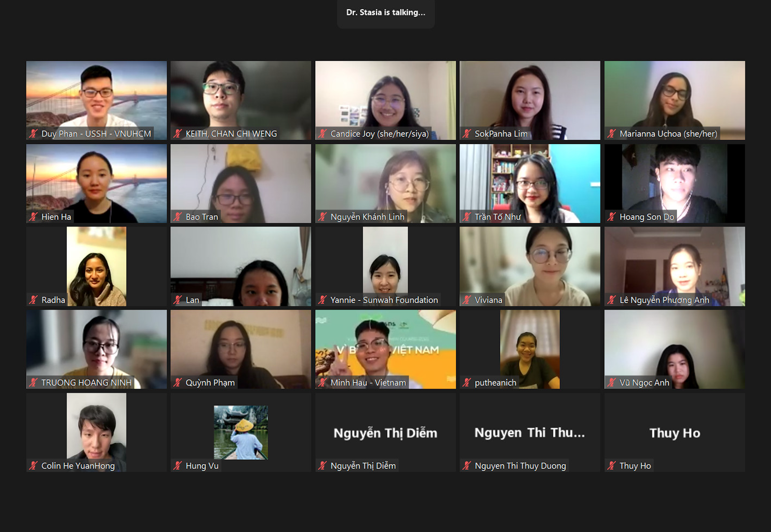Click Marianna Uchoa's video feed
Viewport: 771px width, 532px height.
pyautogui.click(x=674, y=100)
